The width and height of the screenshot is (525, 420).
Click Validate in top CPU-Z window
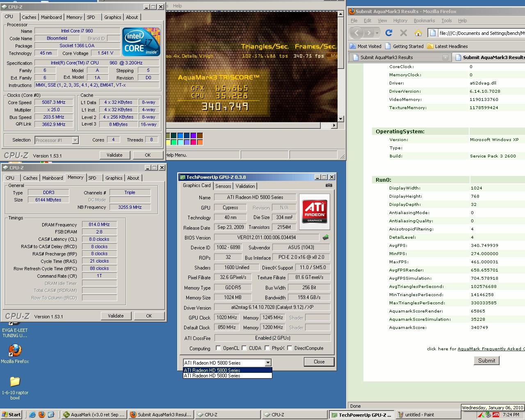pos(114,155)
